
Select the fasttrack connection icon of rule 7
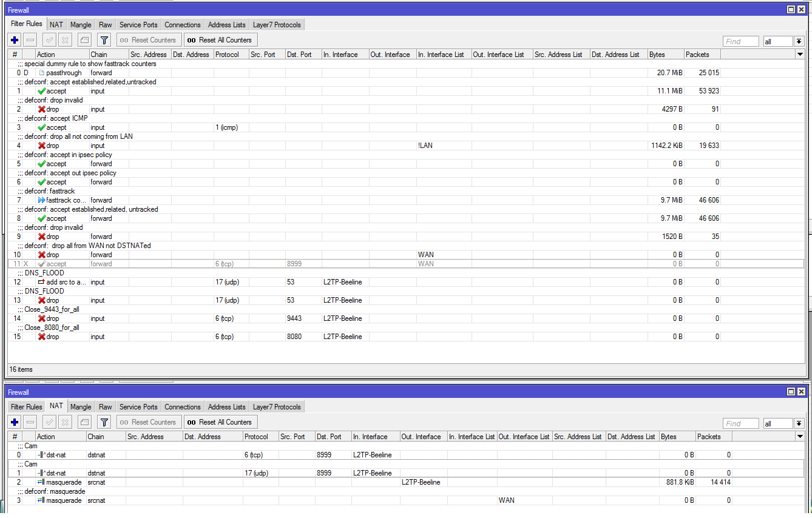[x=41, y=200]
